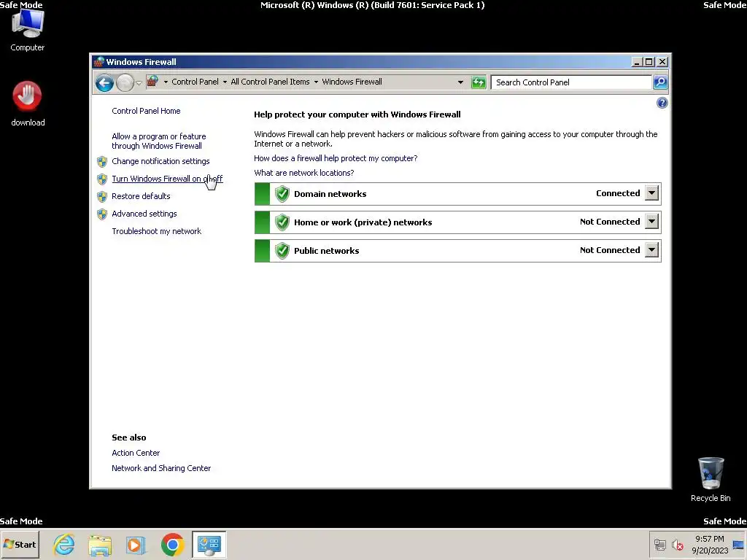The image size is (747, 560).
Task: Click the Domain networks heading
Action: coord(330,194)
